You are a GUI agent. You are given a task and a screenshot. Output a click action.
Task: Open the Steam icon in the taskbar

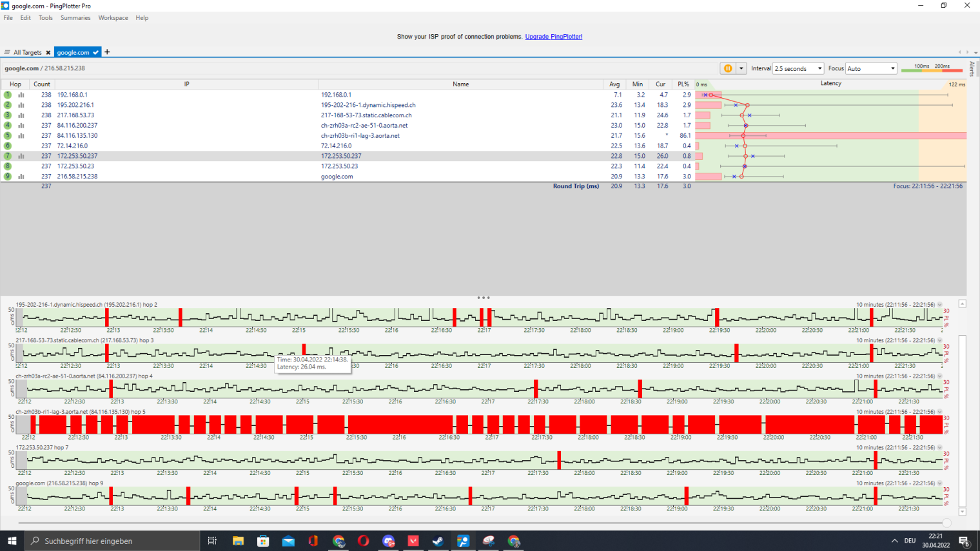(438, 541)
